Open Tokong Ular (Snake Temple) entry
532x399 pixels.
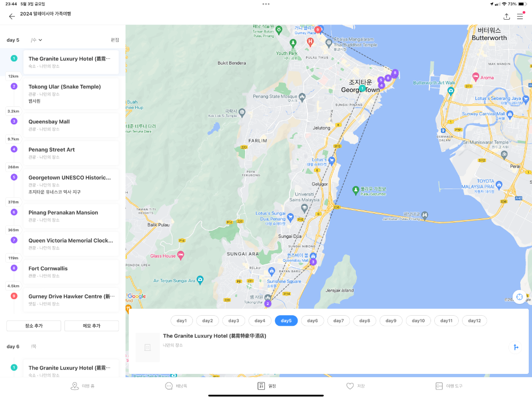tap(71, 93)
